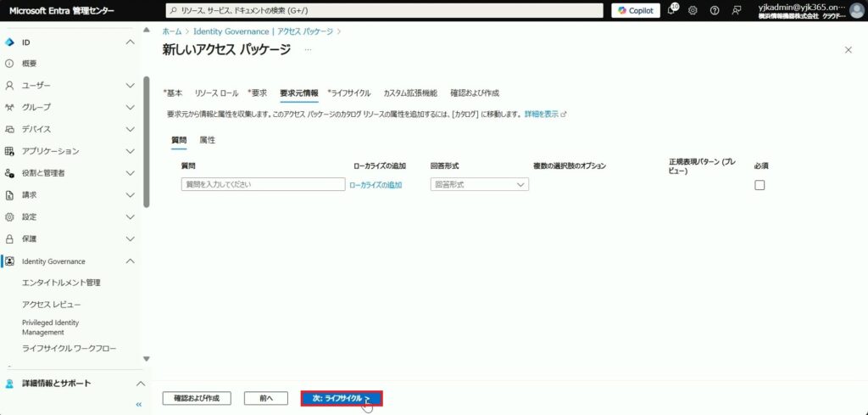Click the 質問 text input field
Viewport: 868px width, 415px height.
pyautogui.click(x=263, y=184)
